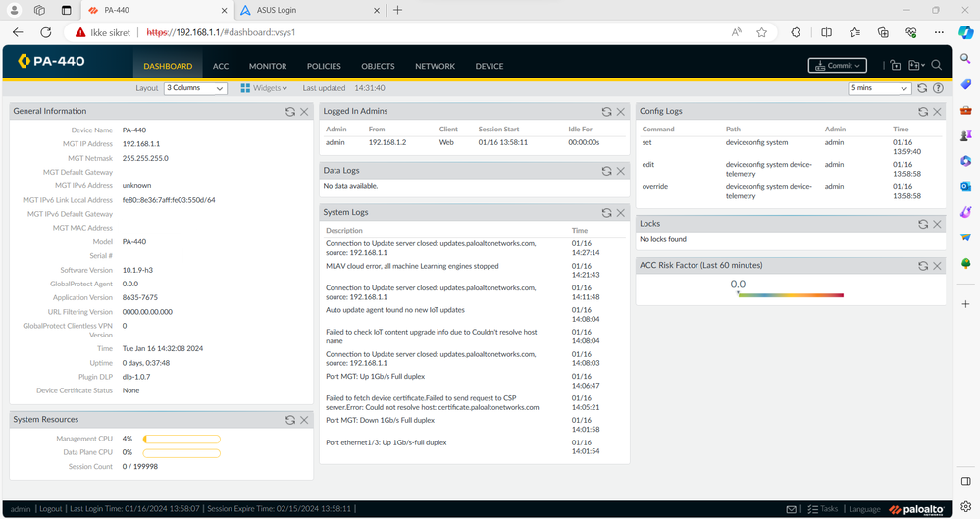Refresh the General Information widget
The height and width of the screenshot is (519, 980).
[x=289, y=112]
